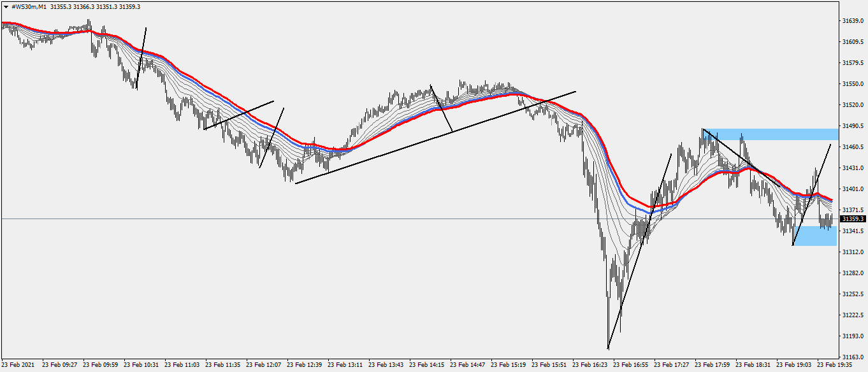This screenshot has width=868, height=372.
Task: Open the chart menu arrow beside #WS30m,M1
Action: click(x=6, y=6)
